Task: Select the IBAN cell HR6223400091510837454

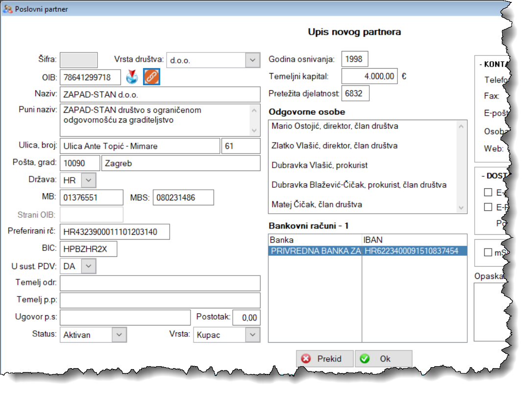Action: tap(414, 251)
